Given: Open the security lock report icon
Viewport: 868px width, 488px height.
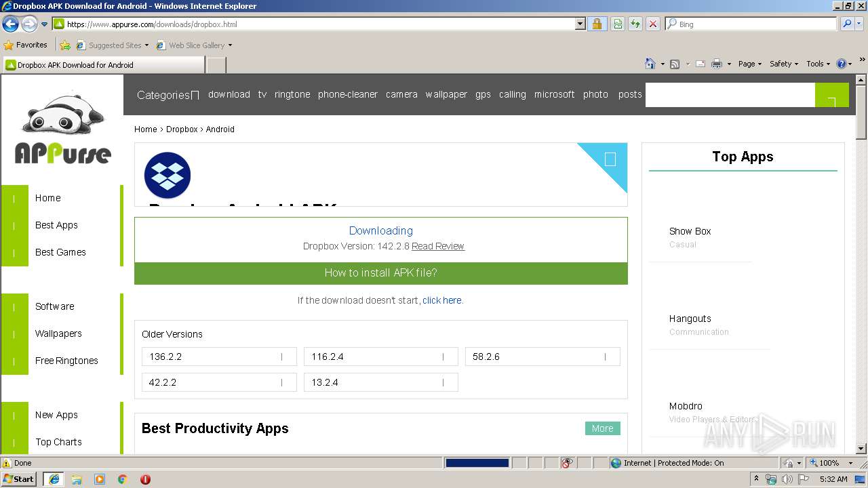Looking at the screenshot, I should point(597,24).
